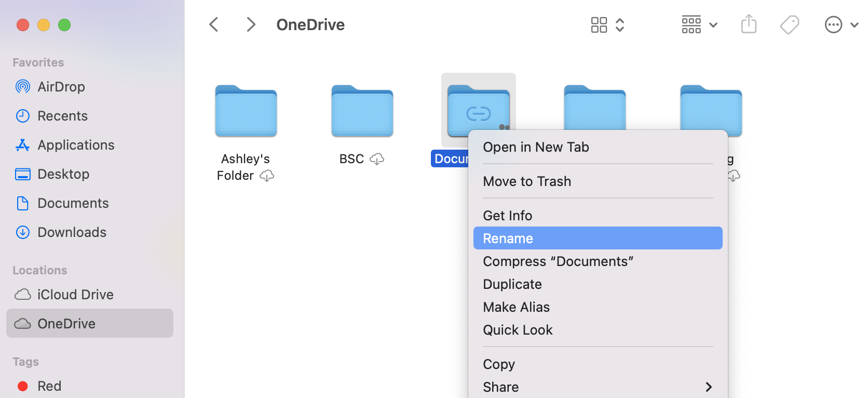Image resolution: width=868 pixels, height=398 pixels.
Task: Click the iCloud Drive cloud icon
Action: 23,295
